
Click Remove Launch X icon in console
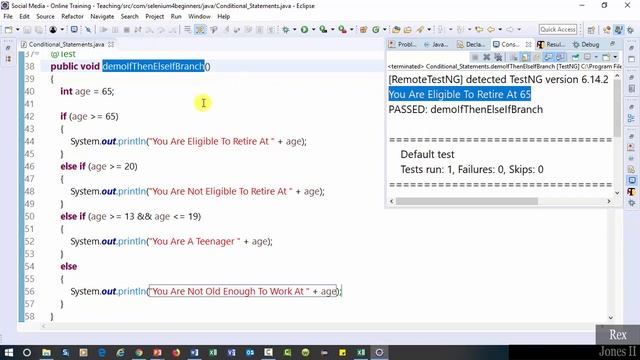487,57
